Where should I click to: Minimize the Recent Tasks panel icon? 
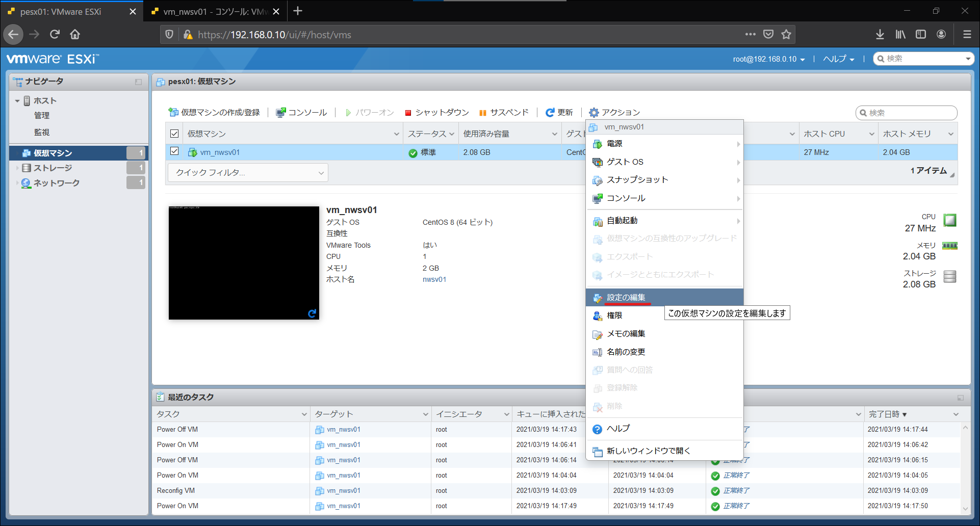[x=961, y=398]
